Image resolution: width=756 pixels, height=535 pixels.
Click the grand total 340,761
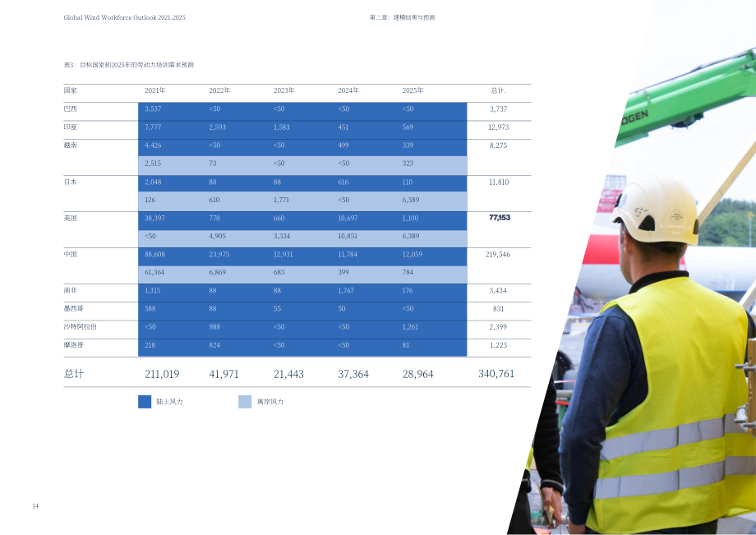(x=496, y=374)
